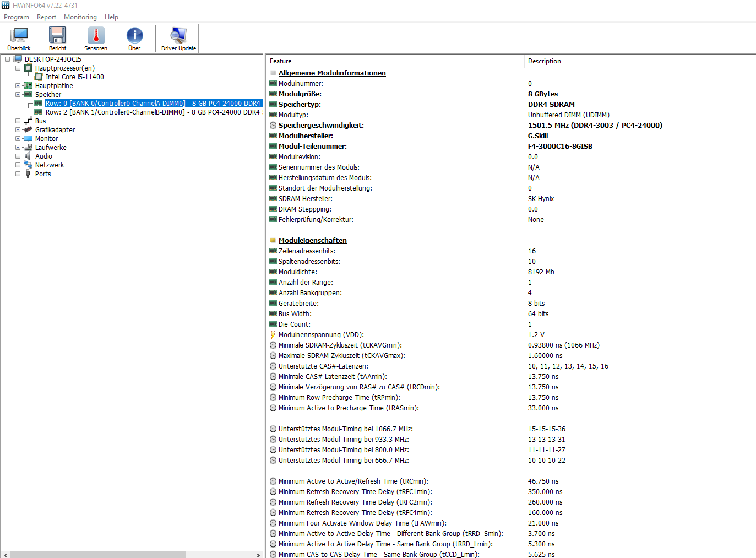The image size is (756, 558).
Task: Click the Über info icon
Action: (x=134, y=39)
